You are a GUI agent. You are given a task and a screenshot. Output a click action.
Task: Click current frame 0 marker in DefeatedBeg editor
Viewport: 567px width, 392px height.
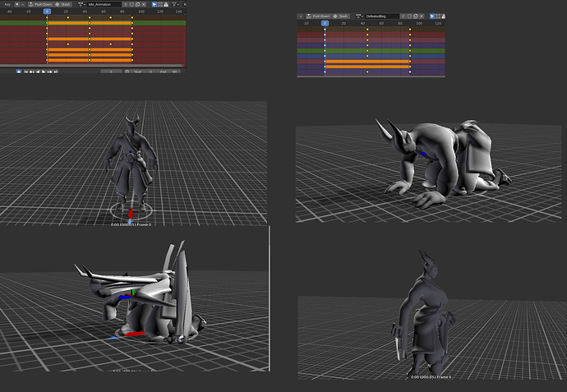325,23
